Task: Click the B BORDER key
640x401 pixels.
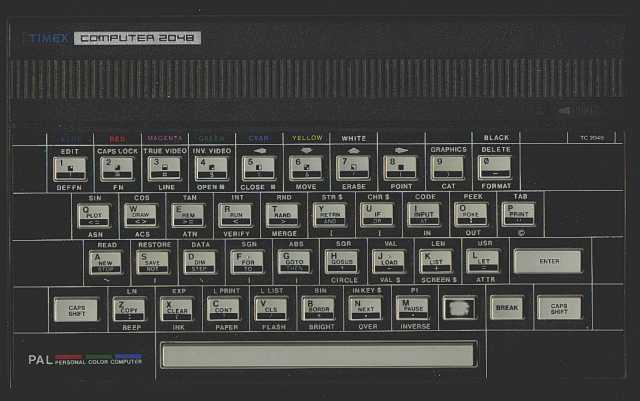Action: tap(318, 309)
